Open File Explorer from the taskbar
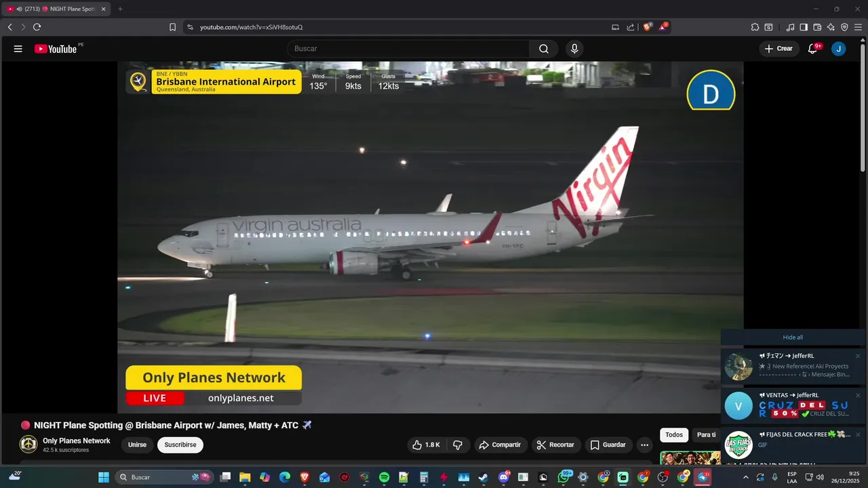 245,477
